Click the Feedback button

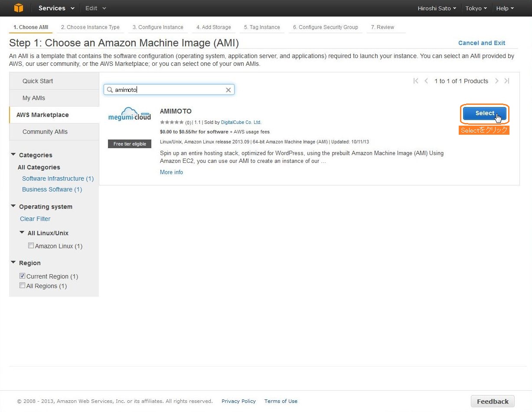(x=493, y=401)
